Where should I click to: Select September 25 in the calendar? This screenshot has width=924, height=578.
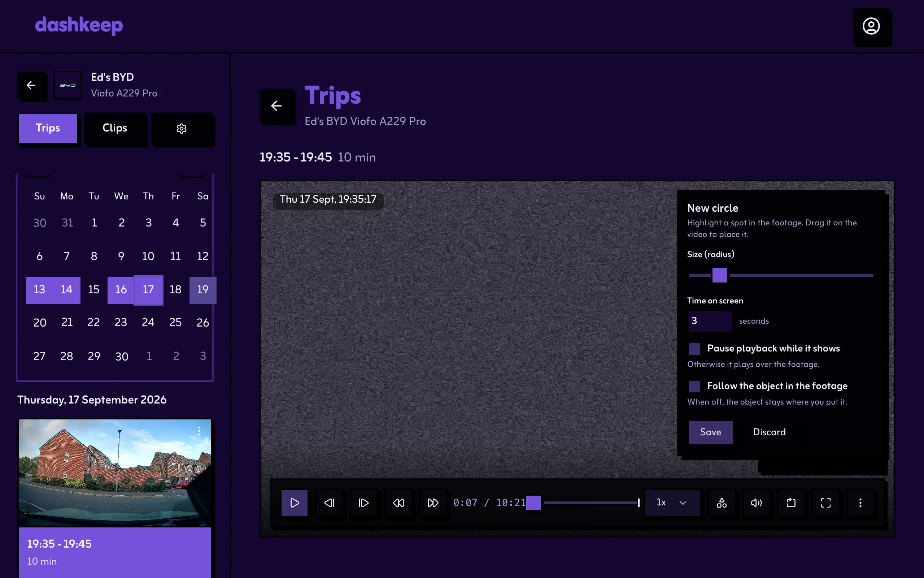click(x=175, y=323)
